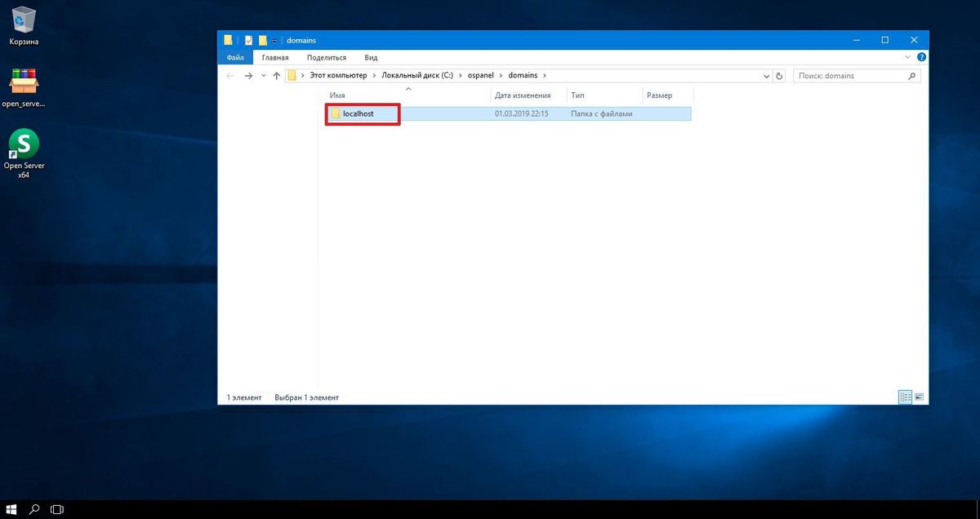
Task: Maximize the domains Explorer window
Action: [884, 40]
